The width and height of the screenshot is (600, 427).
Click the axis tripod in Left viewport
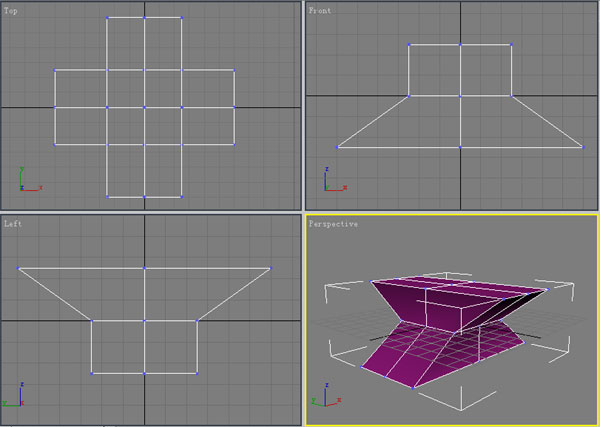tap(14, 394)
